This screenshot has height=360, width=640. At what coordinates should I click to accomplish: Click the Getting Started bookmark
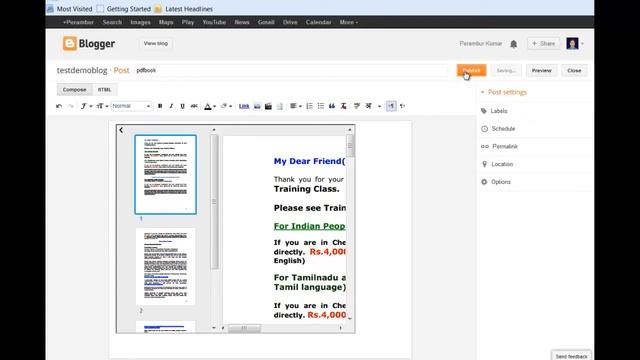coord(124,9)
